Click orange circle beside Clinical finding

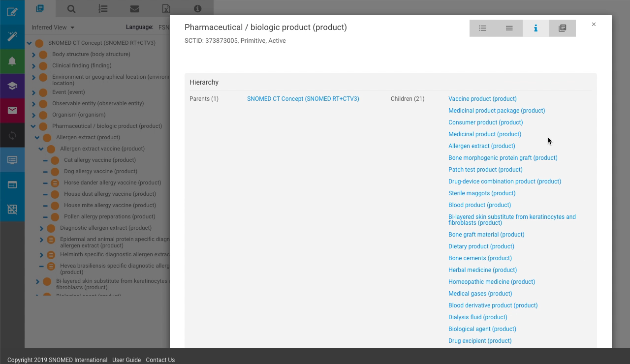pyautogui.click(x=43, y=66)
